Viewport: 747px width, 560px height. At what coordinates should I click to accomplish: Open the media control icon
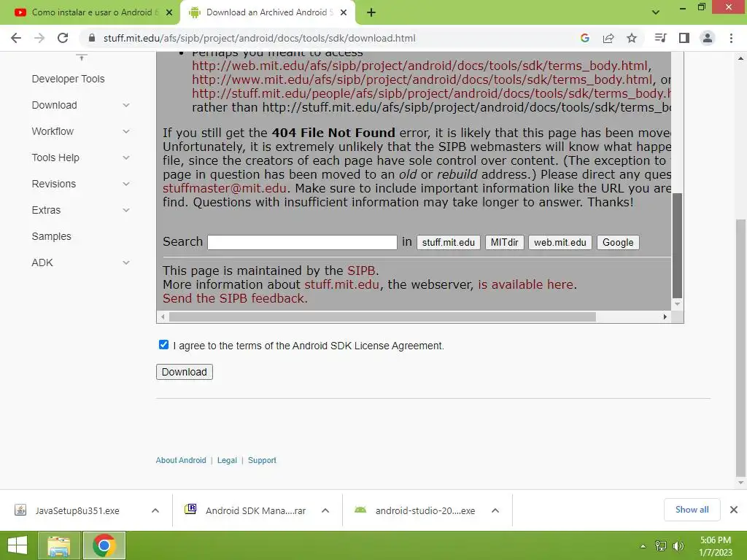pyautogui.click(x=660, y=38)
